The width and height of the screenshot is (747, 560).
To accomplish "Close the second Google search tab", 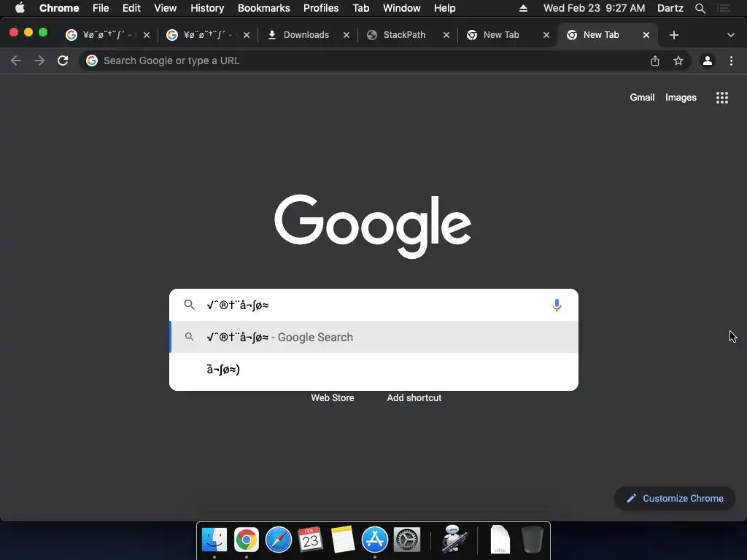I will (x=247, y=35).
